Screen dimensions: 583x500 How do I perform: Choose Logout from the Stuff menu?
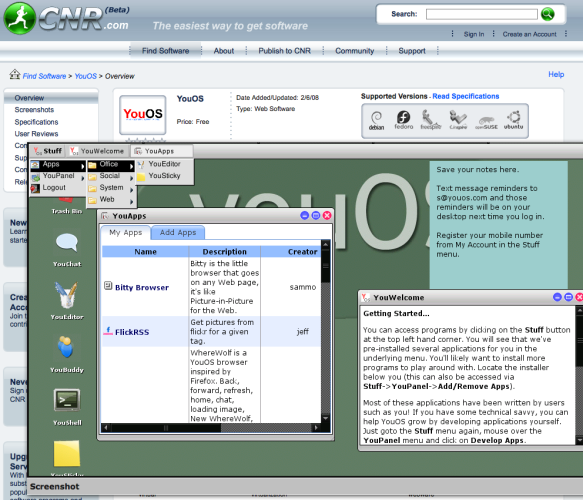[x=58, y=188]
